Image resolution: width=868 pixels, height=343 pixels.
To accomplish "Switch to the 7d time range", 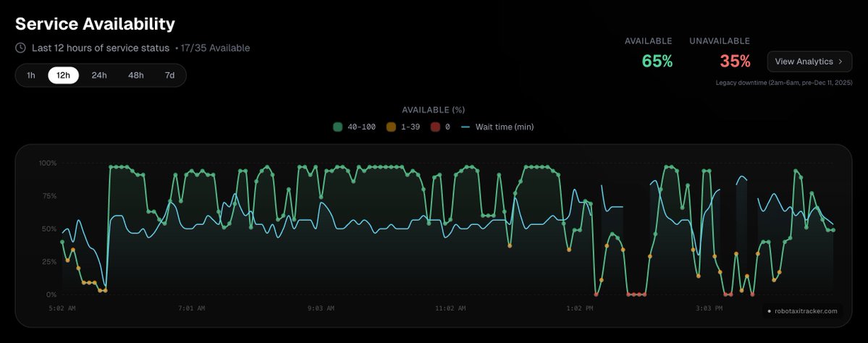I will (x=169, y=75).
